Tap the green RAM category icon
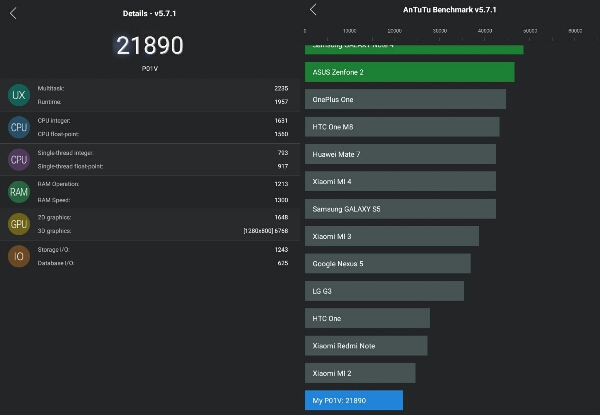The height and width of the screenshot is (415, 600). click(x=19, y=192)
